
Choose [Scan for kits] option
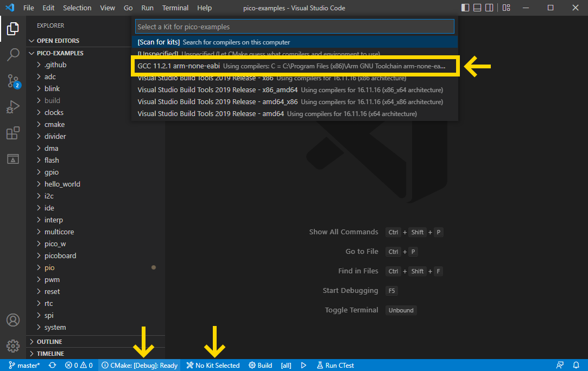[x=295, y=42]
